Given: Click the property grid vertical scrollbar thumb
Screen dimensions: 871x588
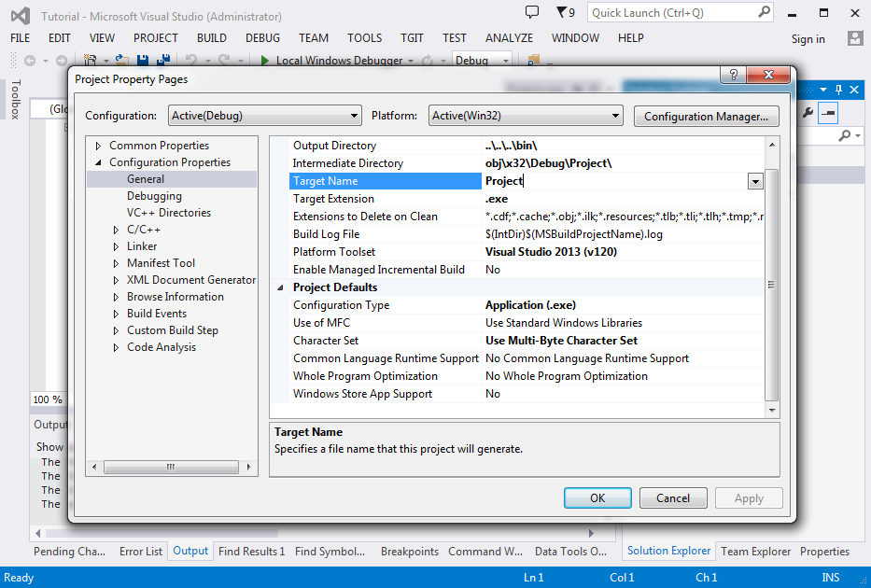Looking at the screenshot, I should pyautogui.click(x=771, y=285).
